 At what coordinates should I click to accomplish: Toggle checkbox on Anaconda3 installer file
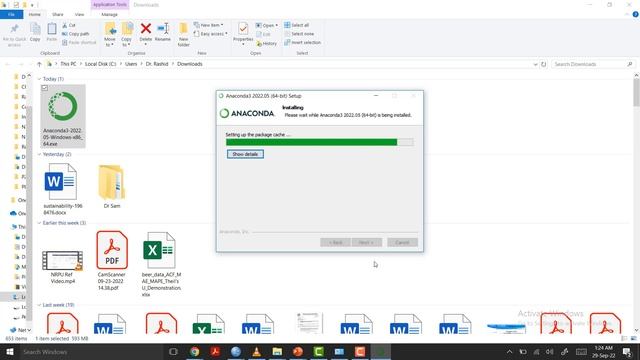(44, 88)
